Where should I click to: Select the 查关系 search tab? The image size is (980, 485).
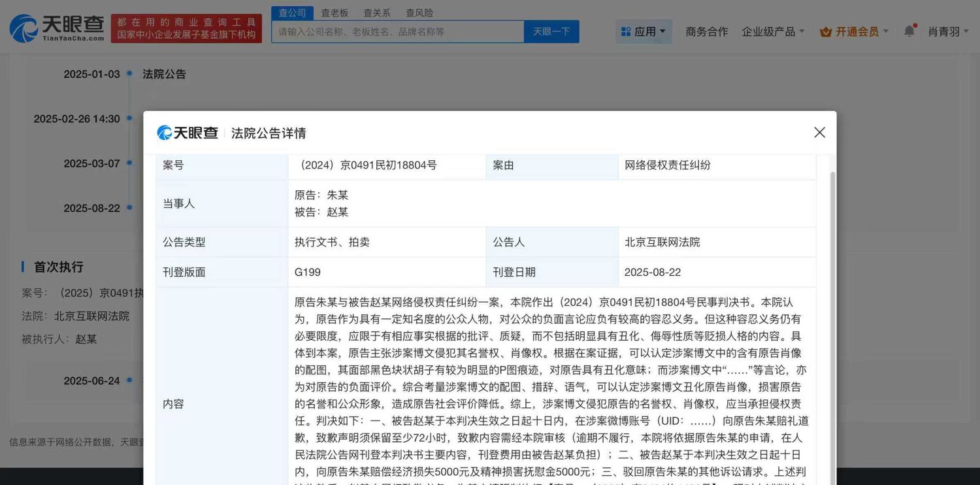[x=376, y=13]
